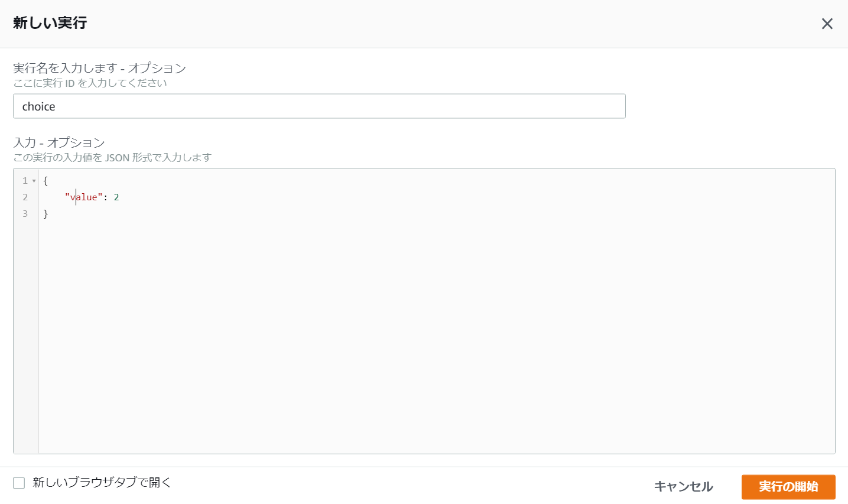Check open in new browser tab option
Viewport: 848px width, 504px height.
click(x=20, y=483)
